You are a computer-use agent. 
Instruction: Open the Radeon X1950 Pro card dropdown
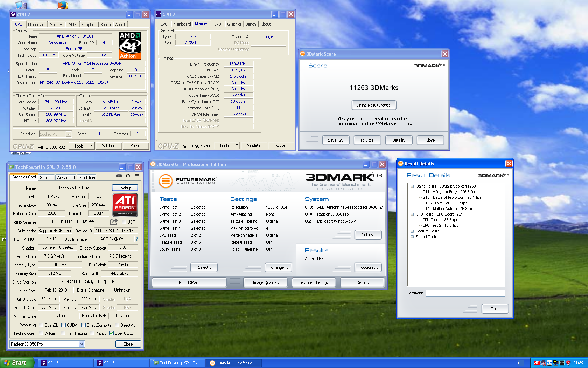(x=82, y=344)
